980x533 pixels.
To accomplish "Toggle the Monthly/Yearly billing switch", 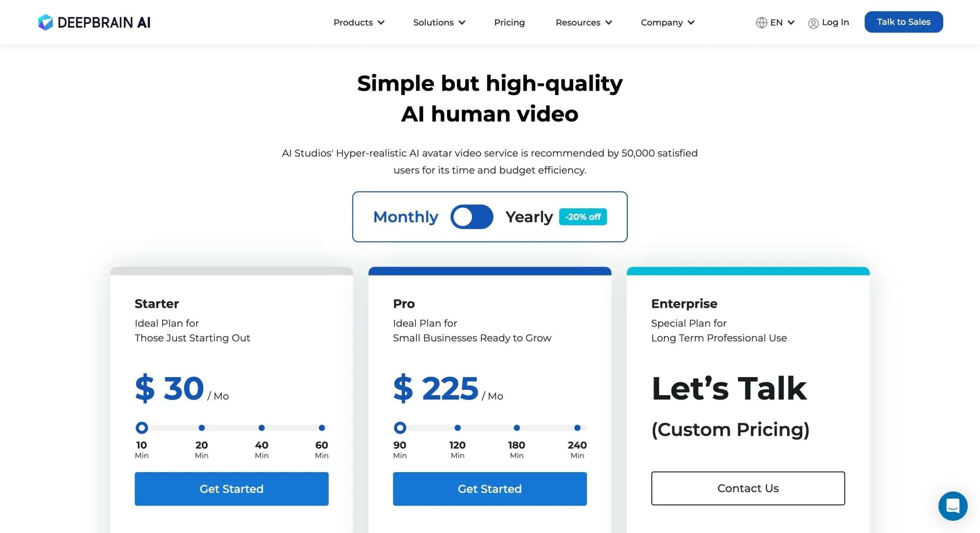I will 472,217.
